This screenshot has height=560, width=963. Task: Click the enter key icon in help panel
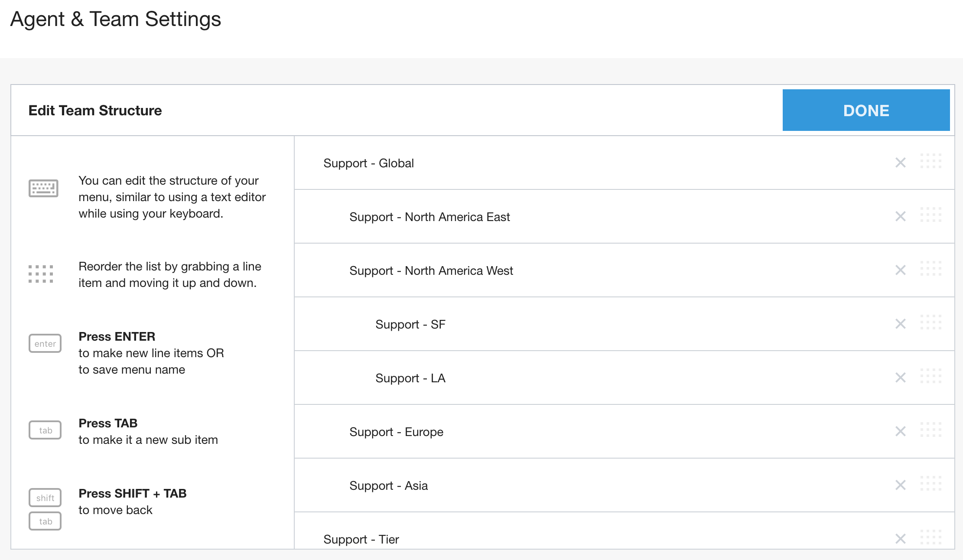45,343
